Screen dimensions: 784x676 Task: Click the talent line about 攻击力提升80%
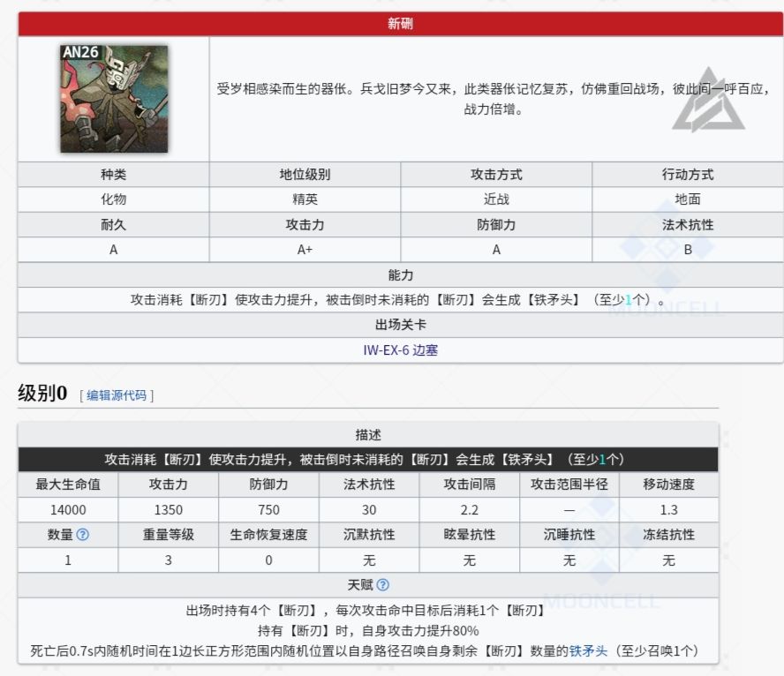tap(368, 630)
